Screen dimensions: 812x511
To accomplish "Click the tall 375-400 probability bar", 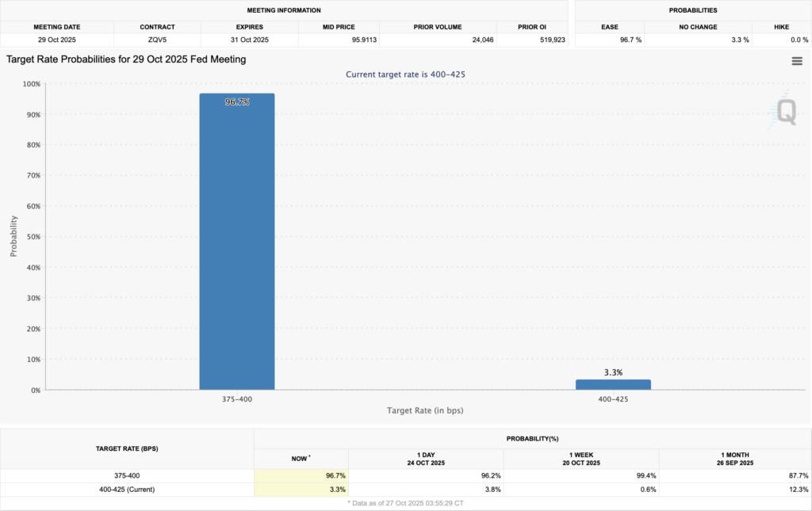I will [x=236, y=241].
